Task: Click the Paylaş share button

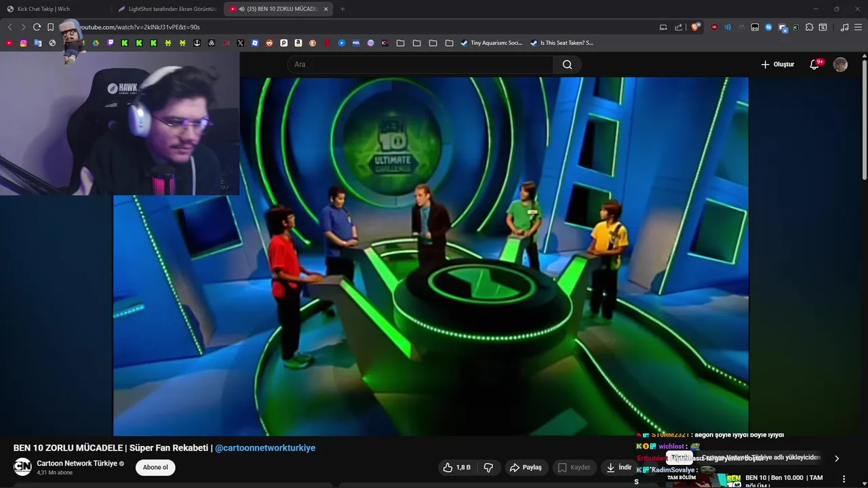Action: coord(526,467)
